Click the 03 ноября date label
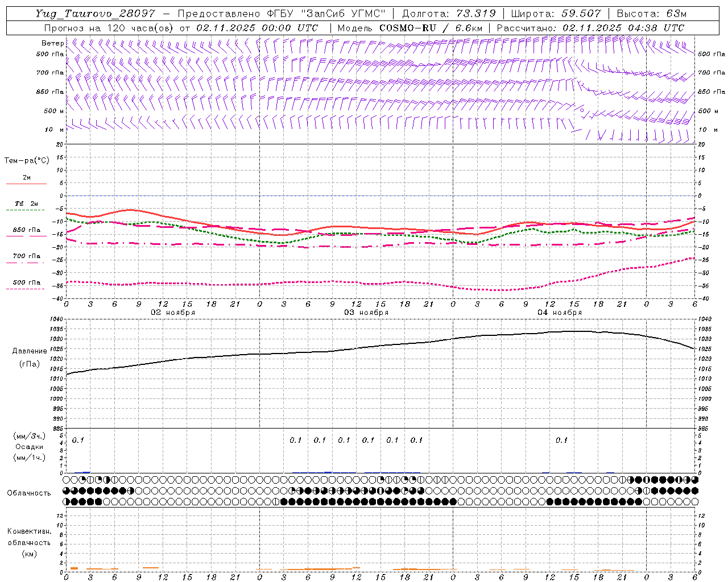Image resolution: width=728 pixels, height=582 pixels. [x=366, y=313]
